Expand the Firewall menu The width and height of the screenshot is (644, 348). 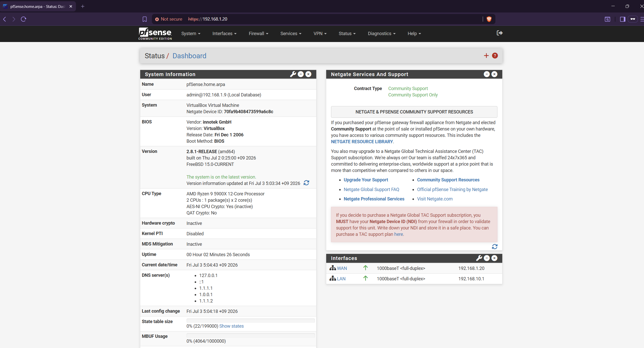click(x=259, y=34)
